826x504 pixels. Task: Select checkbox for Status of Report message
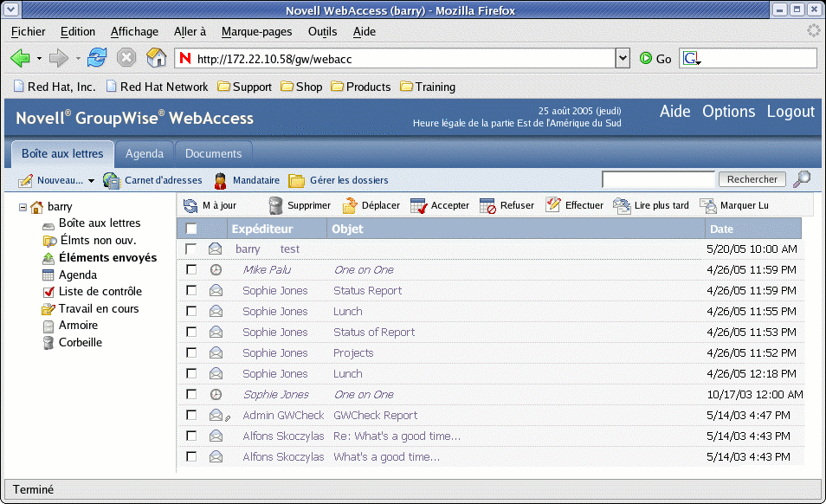click(x=191, y=332)
